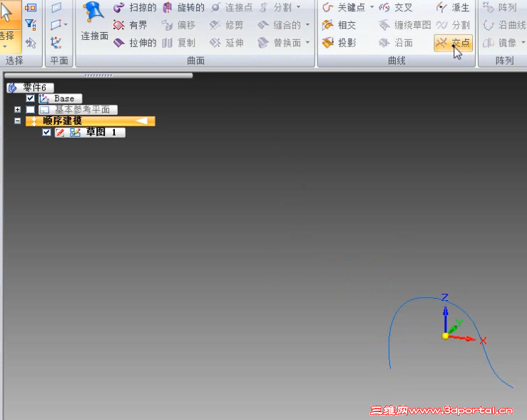Select the 拉伸的 extruded surface tool

click(135, 43)
